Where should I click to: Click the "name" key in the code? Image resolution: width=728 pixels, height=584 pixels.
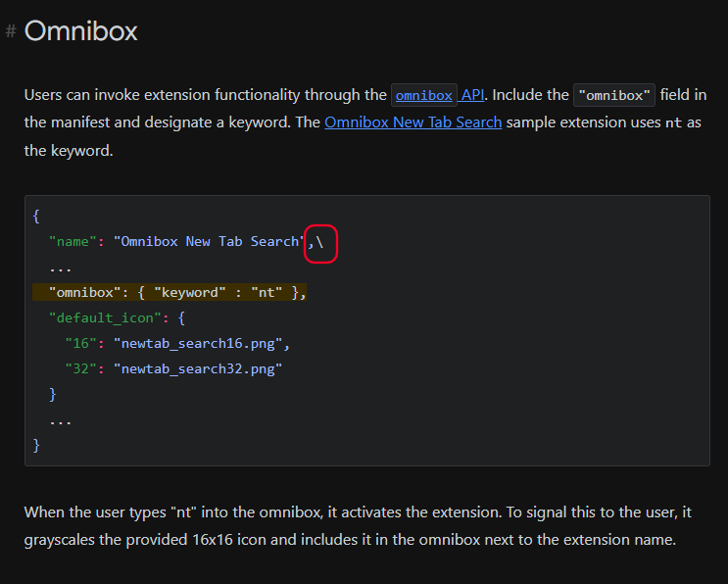click(73, 242)
